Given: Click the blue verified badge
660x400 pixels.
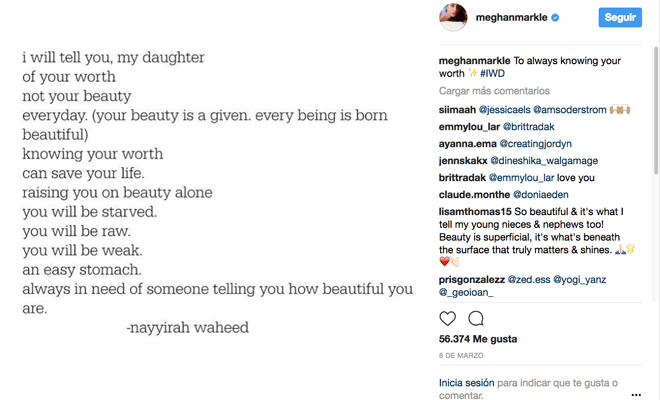Looking at the screenshot, I should point(582,18).
